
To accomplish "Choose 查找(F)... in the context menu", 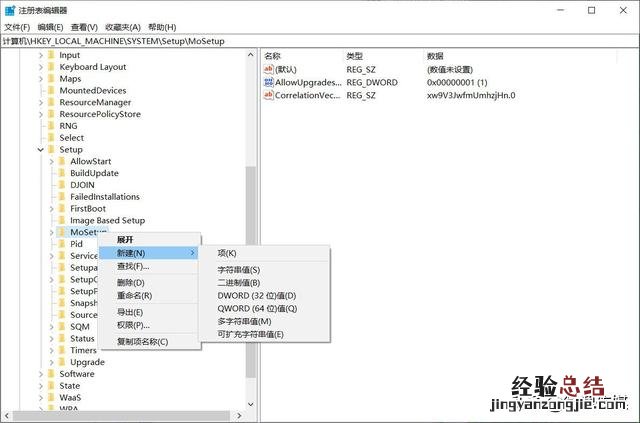I will click(149, 266).
